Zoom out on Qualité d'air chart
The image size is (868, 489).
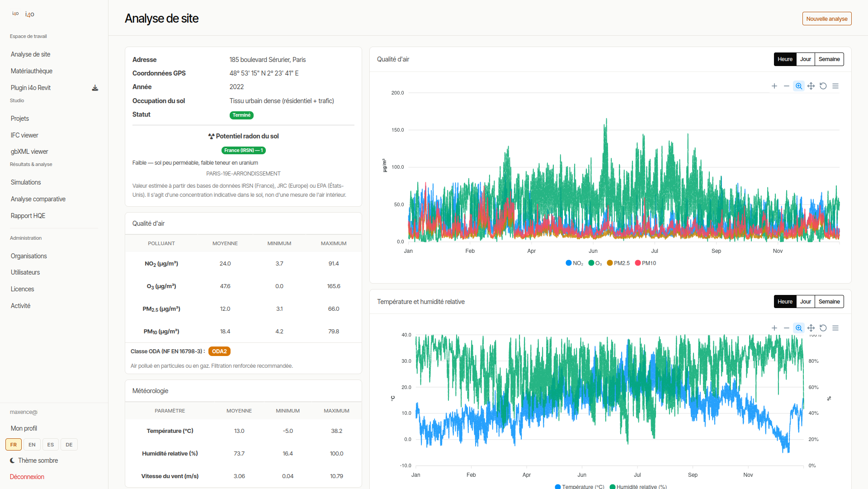[x=787, y=86]
